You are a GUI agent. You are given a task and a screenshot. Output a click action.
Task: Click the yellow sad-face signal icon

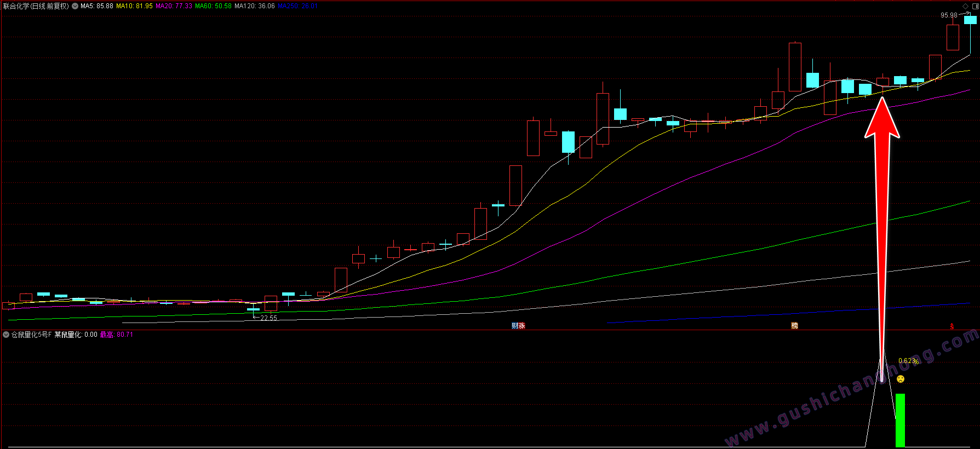point(901,379)
